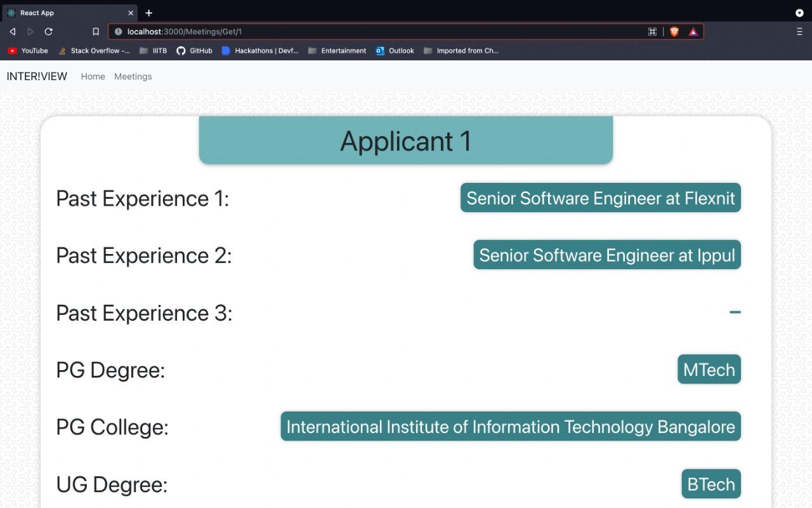Go to Meetings in navbar

coord(133,76)
